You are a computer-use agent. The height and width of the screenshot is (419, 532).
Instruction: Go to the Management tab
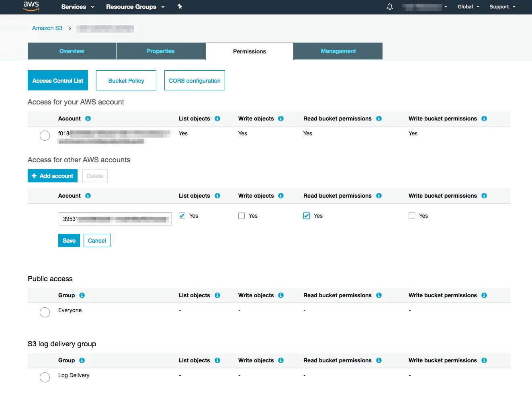pyautogui.click(x=338, y=51)
